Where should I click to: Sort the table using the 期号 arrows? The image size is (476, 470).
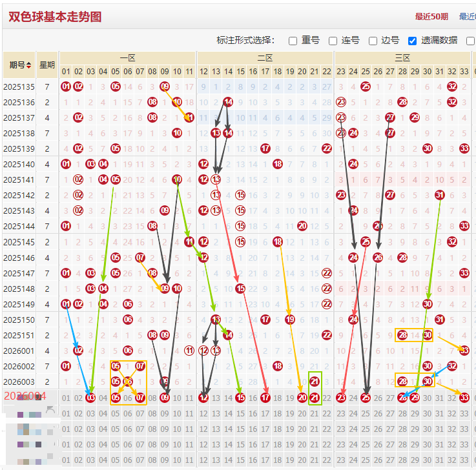coord(29,65)
